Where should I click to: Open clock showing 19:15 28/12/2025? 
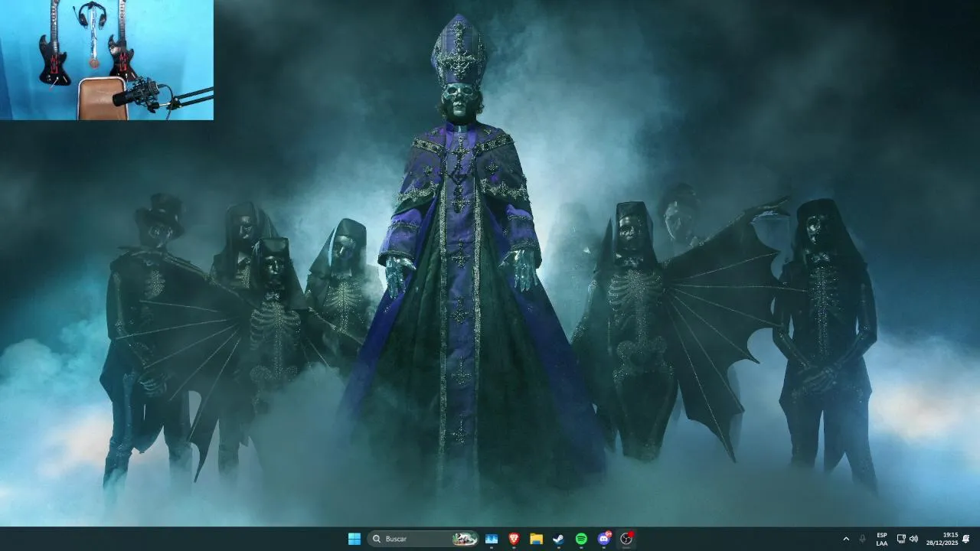[x=942, y=539]
